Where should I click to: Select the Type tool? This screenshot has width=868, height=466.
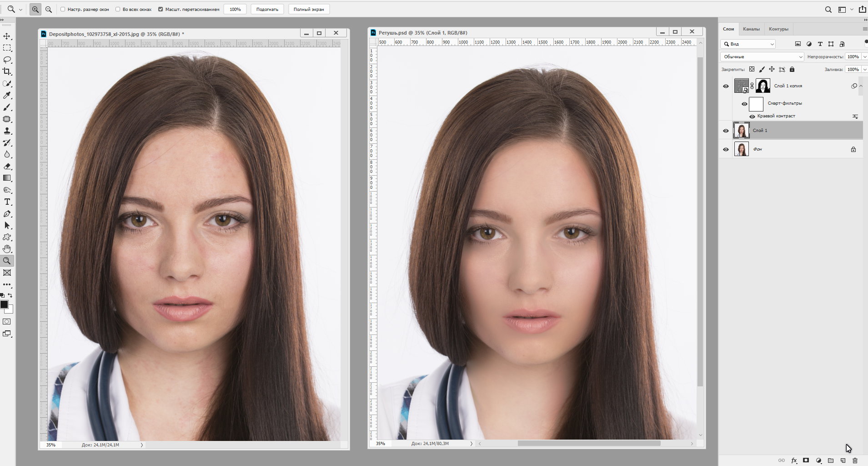7,202
